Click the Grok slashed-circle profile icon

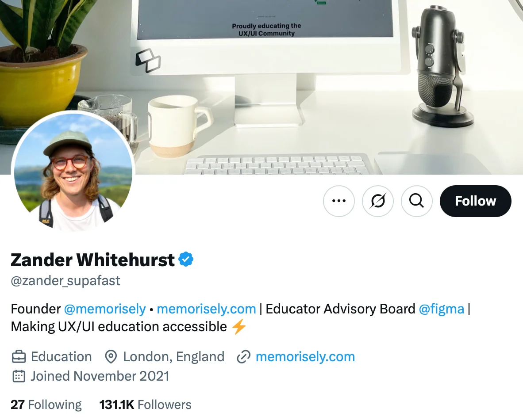tap(377, 201)
